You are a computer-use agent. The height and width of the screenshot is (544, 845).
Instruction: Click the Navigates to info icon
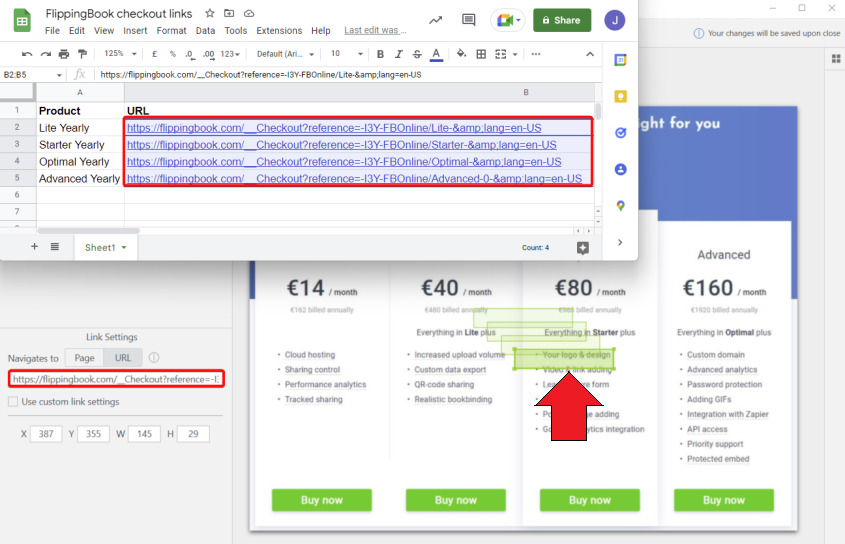154,357
